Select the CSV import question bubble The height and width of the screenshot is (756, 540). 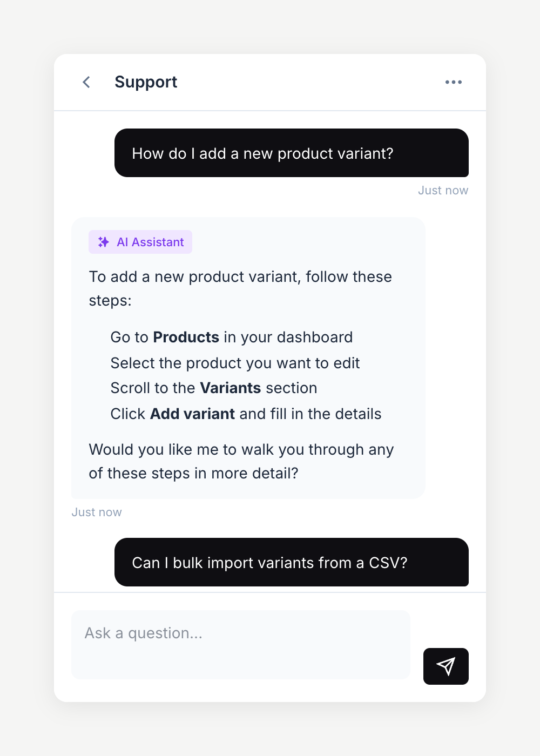click(x=292, y=562)
